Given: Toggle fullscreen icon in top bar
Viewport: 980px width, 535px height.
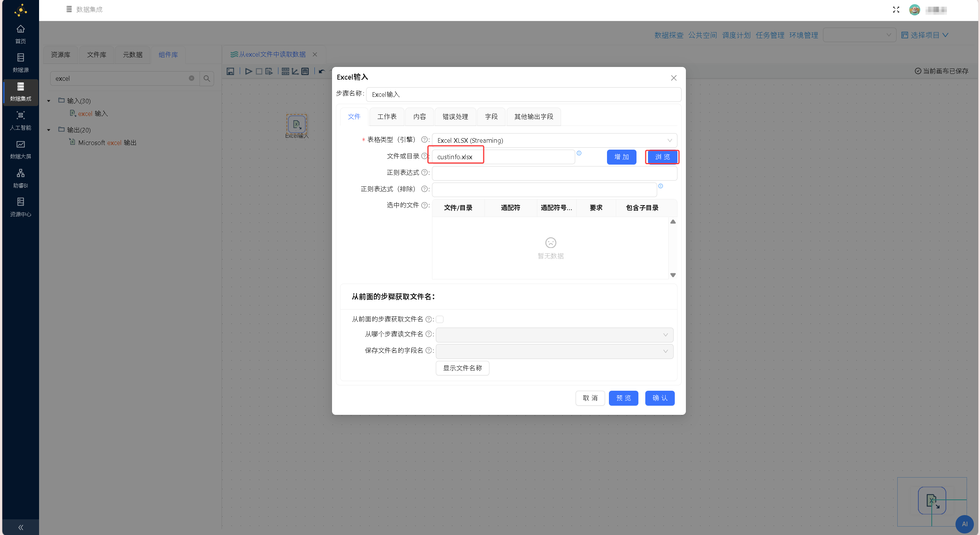Looking at the screenshot, I should [896, 10].
